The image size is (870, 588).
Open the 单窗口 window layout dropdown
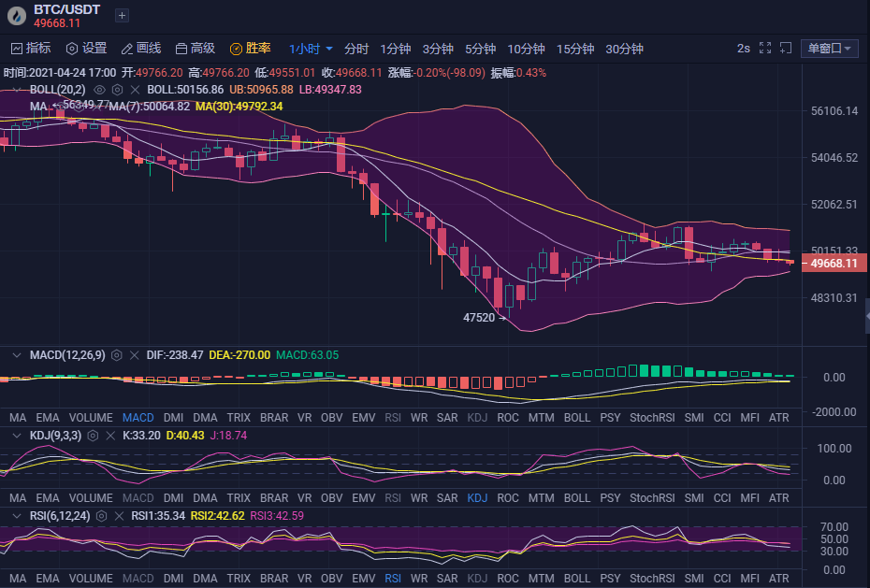click(830, 49)
